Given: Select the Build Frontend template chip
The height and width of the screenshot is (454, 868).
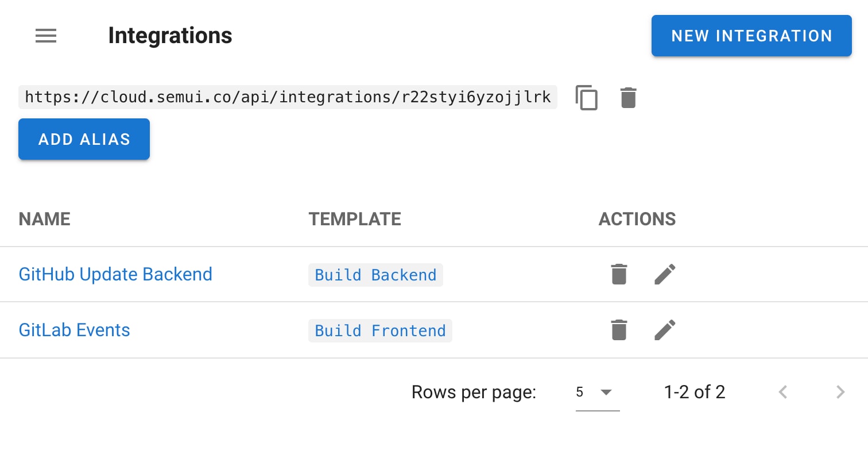Looking at the screenshot, I should tap(380, 330).
